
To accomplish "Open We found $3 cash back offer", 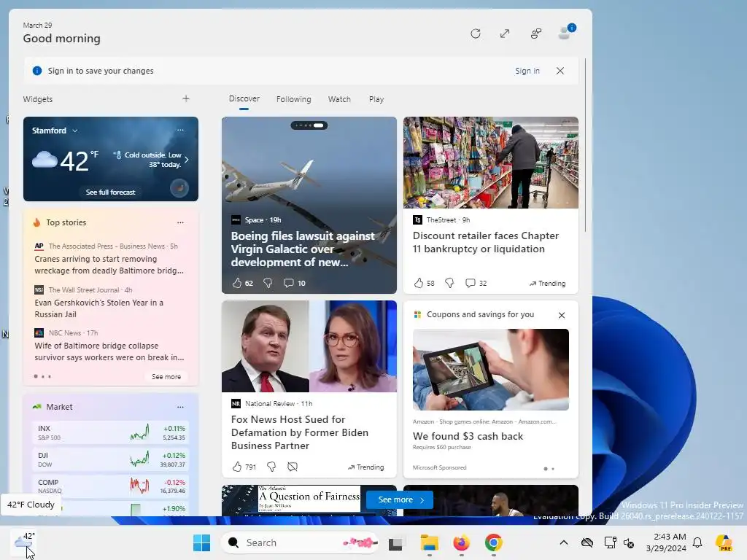I will coord(468,436).
